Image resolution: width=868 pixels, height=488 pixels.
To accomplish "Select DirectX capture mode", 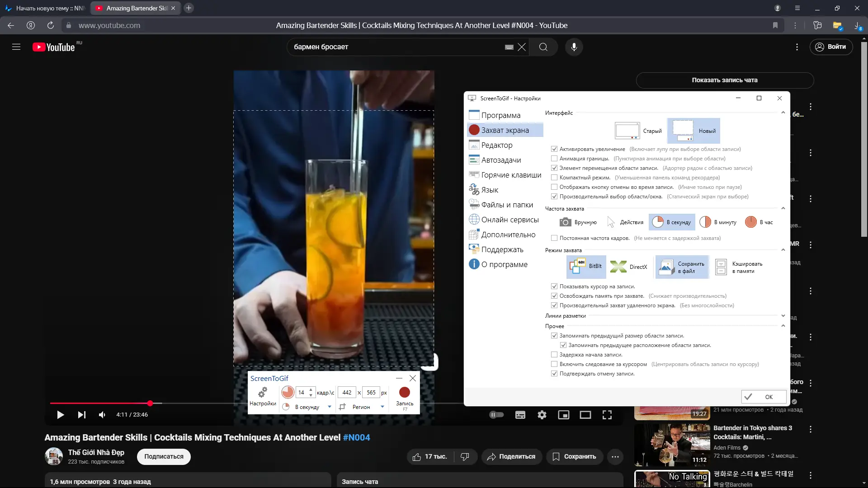I will pos(629,267).
